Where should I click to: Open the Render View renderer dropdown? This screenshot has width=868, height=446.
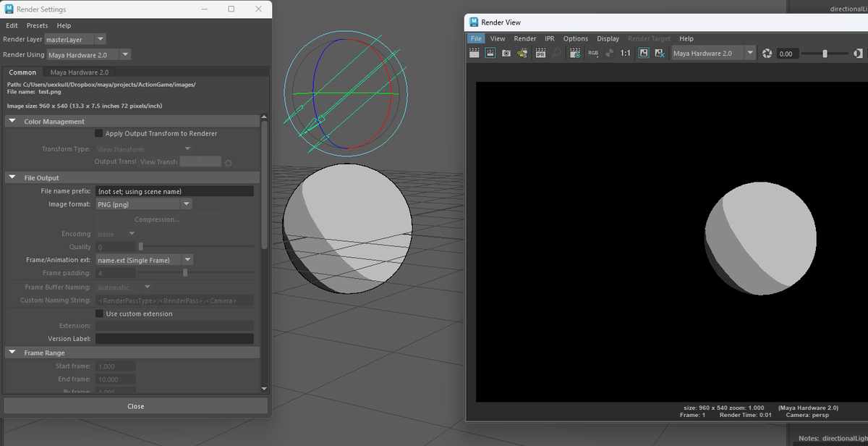tap(713, 53)
